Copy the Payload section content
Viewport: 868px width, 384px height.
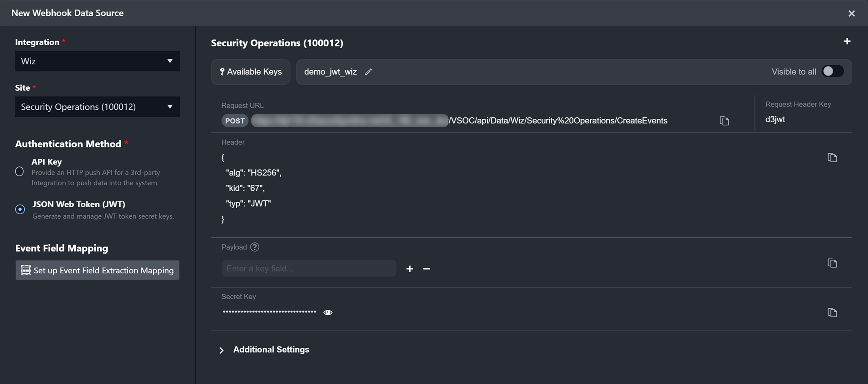click(x=832, y=263)
